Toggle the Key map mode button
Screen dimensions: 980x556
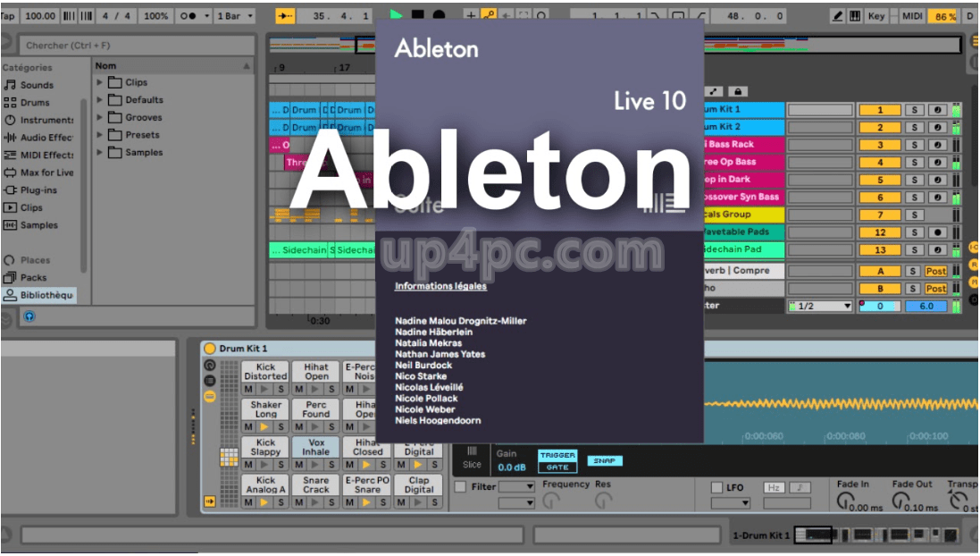tap(875, 16)
